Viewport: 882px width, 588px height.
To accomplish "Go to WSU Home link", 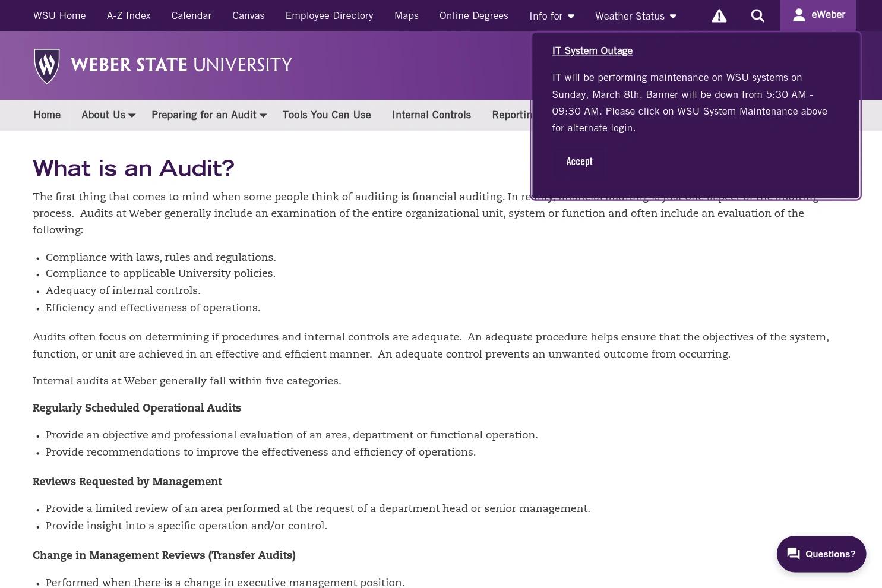I will (x=59, y=16).
